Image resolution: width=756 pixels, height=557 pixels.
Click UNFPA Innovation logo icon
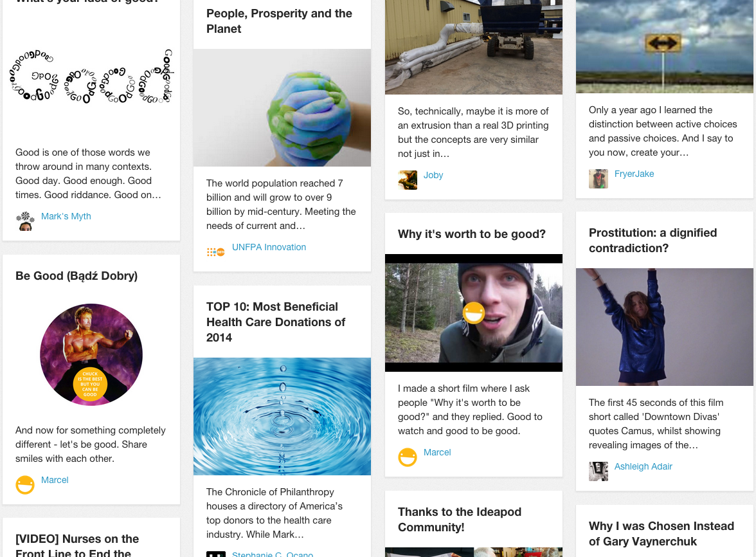click(x=216, y=251)
